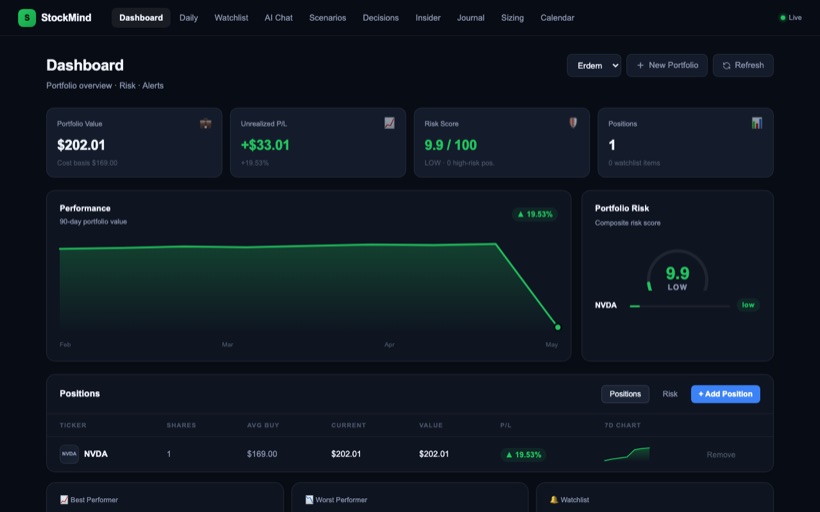Click the 19.53% badge on Performance chart
The image size is (820, 512).
(x=535, y=214)
